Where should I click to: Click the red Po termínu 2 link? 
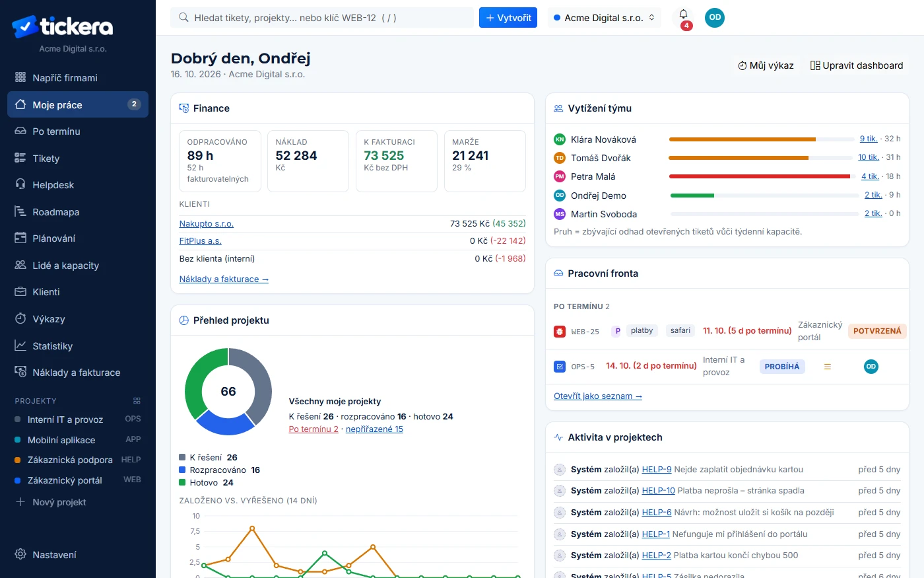point(313,429)
